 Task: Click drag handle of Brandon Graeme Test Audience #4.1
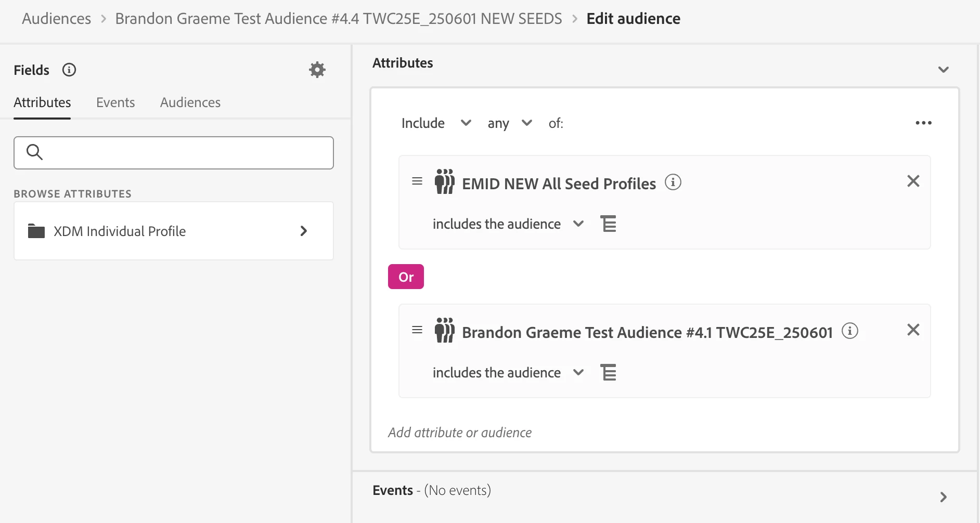coord(417,330)
